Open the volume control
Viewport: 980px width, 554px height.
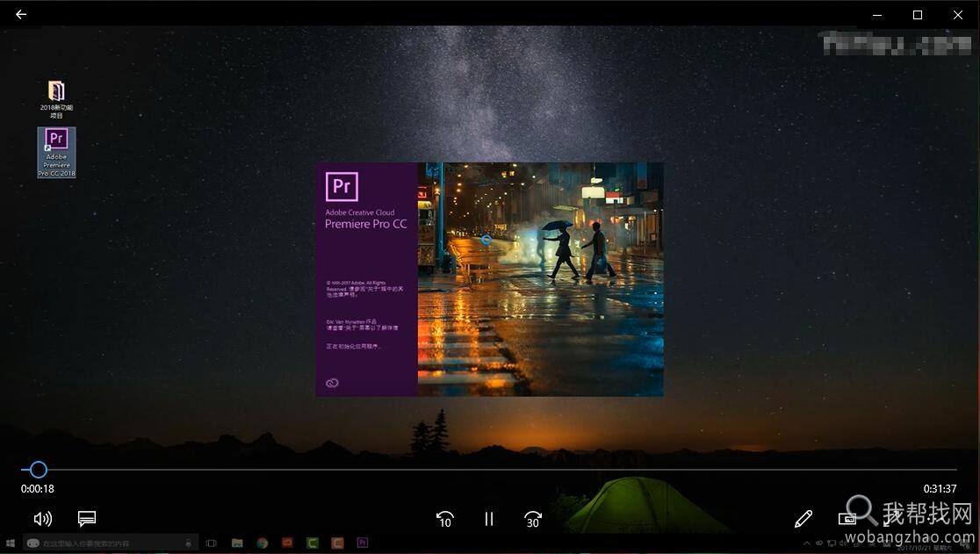[x=42, y=518]
